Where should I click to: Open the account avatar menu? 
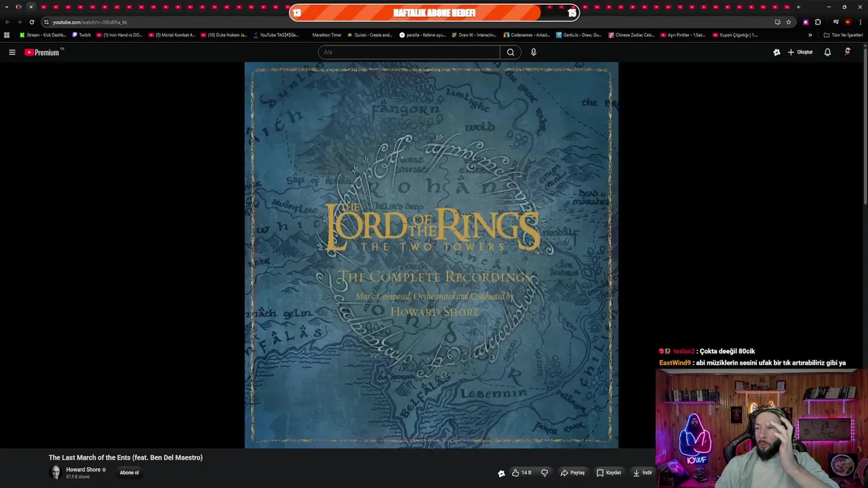[x=848, y=52]
